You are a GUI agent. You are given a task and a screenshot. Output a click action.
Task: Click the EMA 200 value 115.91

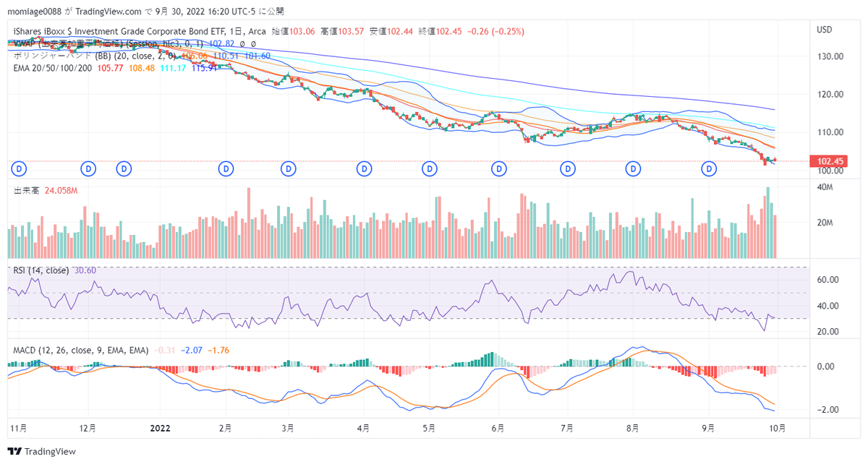tap(205, 68)
